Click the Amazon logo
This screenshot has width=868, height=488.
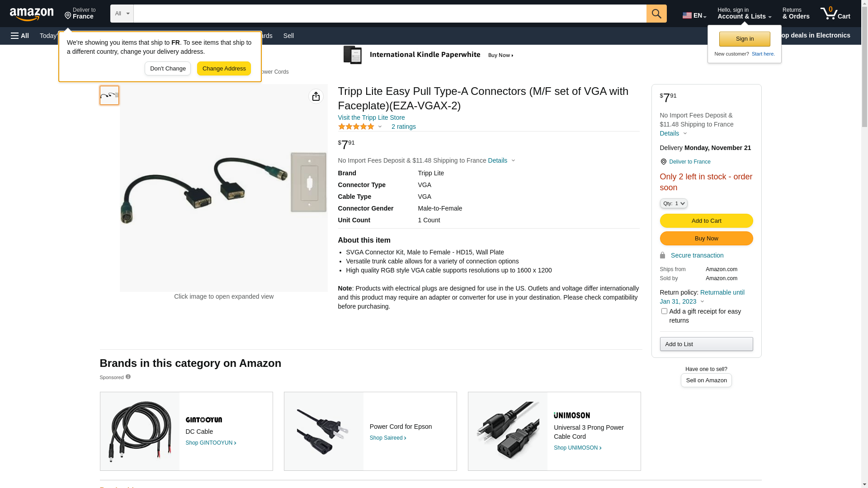(32, 14)
